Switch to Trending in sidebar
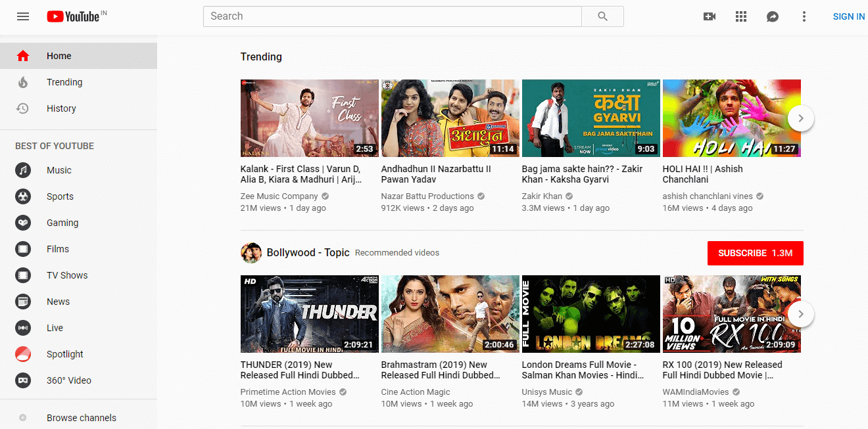 [x=64, y=82]
